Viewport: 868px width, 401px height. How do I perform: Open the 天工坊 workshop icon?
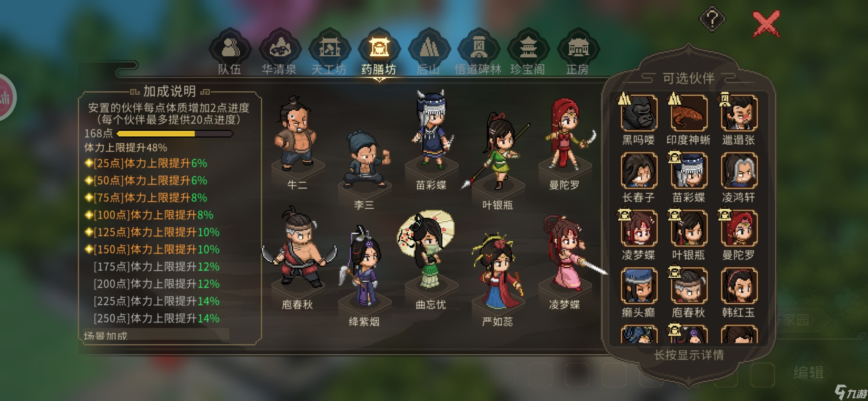coord(330,49)
